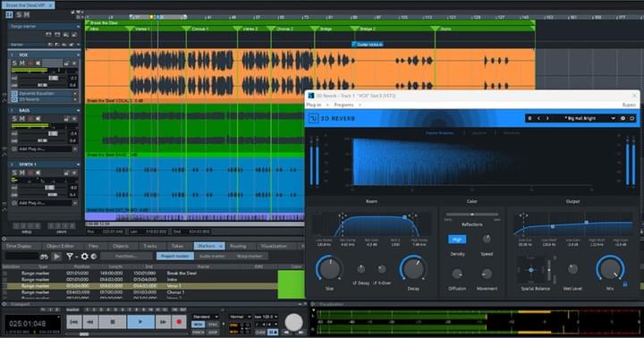Toggle the 3D Reverb plug-in slot power icon
The width and height of the screenshot is (644, 338).
click(15, 99)
